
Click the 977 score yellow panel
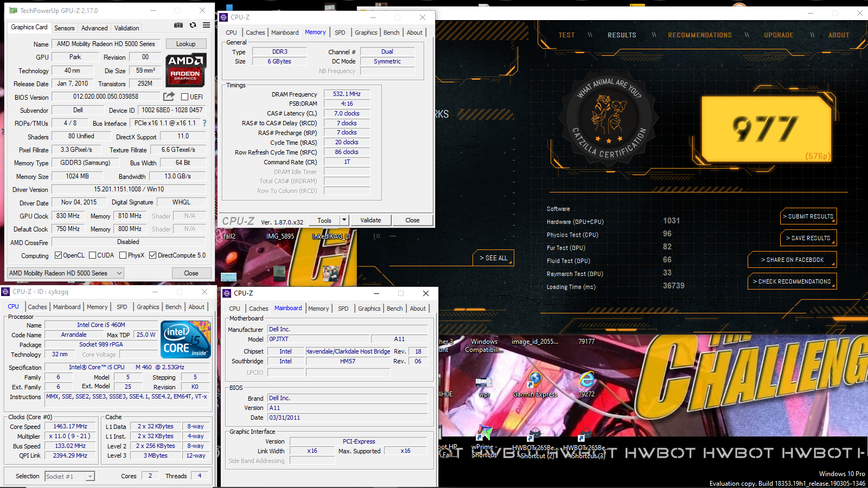(766, 129)
